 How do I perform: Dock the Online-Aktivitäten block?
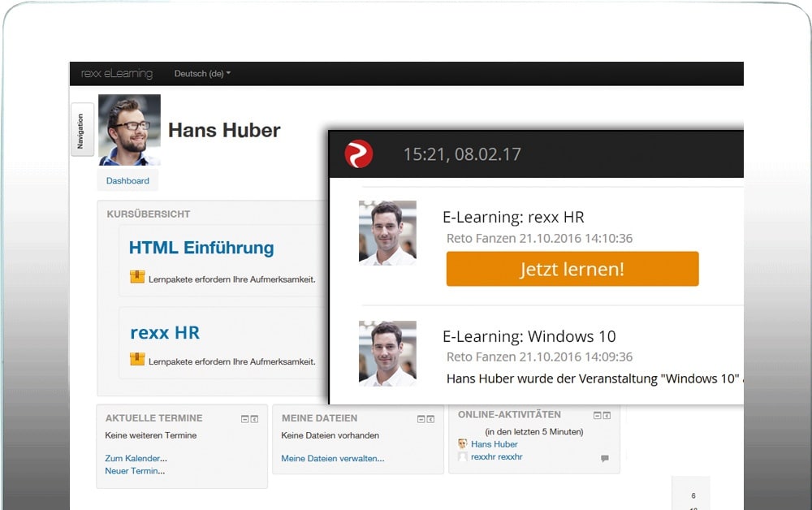click(x=607, y=415)
